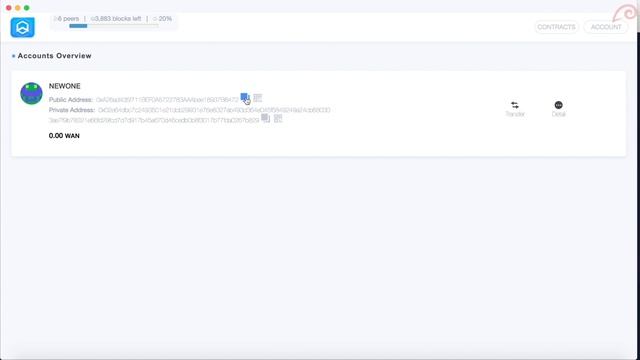Open Transfer for NEWONE account
The height and width of the screenshot is (360, 640).
point(515,109)
